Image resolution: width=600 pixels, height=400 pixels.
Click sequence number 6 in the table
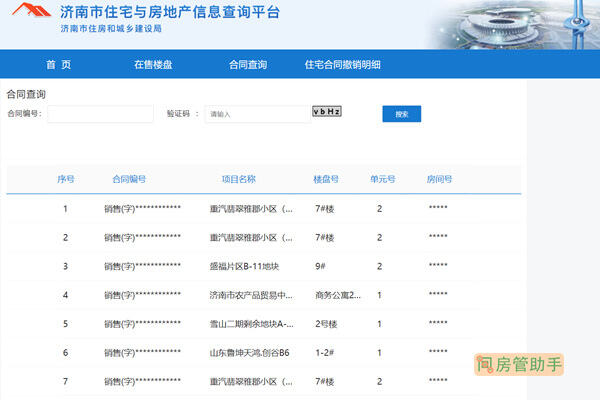(65, 353)
